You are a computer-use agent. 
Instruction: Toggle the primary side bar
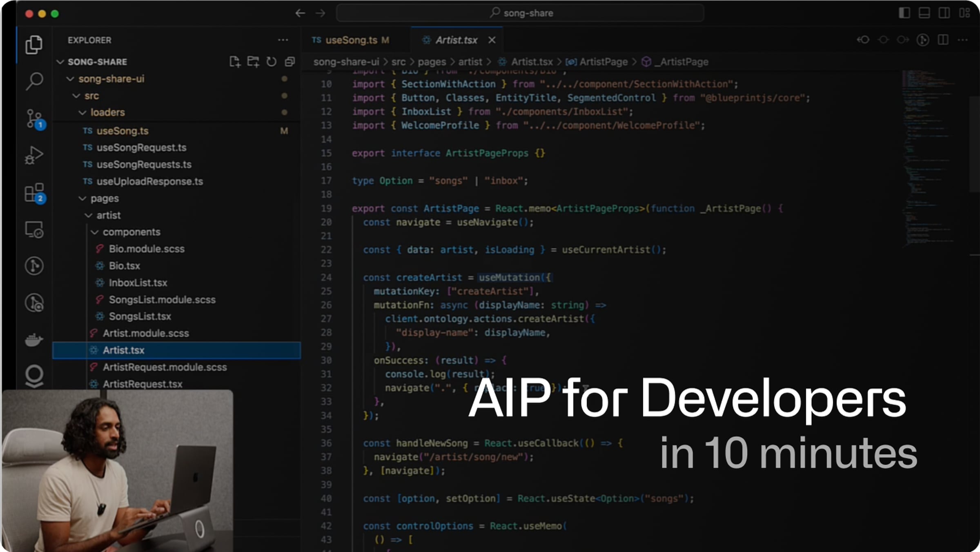[x=904, y=13]
